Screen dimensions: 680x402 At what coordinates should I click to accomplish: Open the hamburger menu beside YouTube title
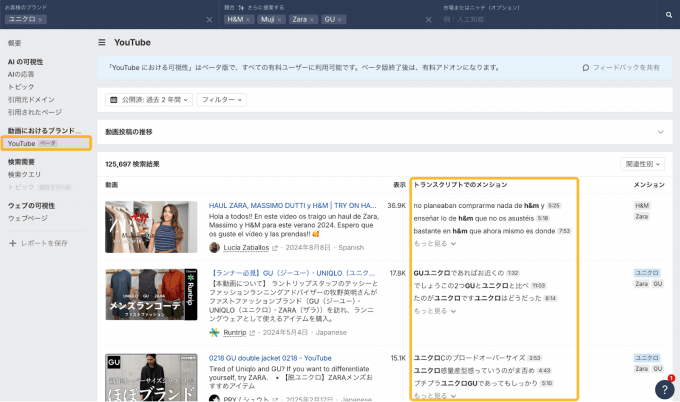point(101,43)
